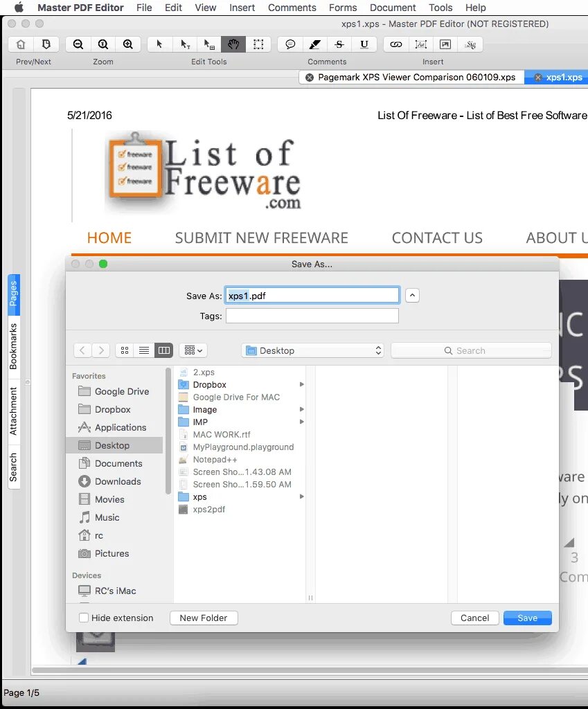Select RC's iMac under Devices
Screen dimensions: 588x709
pos(114,591)
